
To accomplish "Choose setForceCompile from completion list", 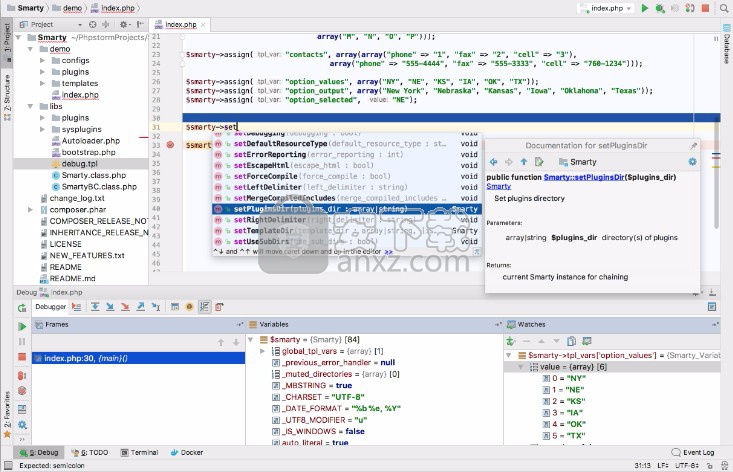I will [346, 176].
